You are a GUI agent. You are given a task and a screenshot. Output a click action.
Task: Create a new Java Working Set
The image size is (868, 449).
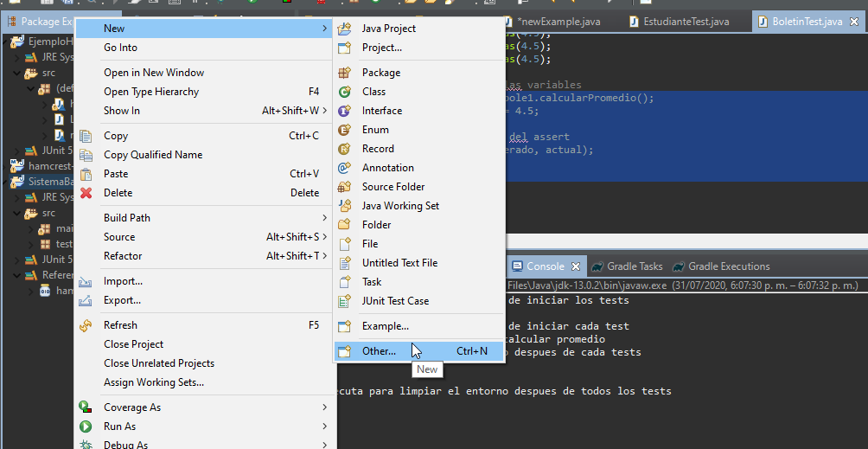point(418,205)
